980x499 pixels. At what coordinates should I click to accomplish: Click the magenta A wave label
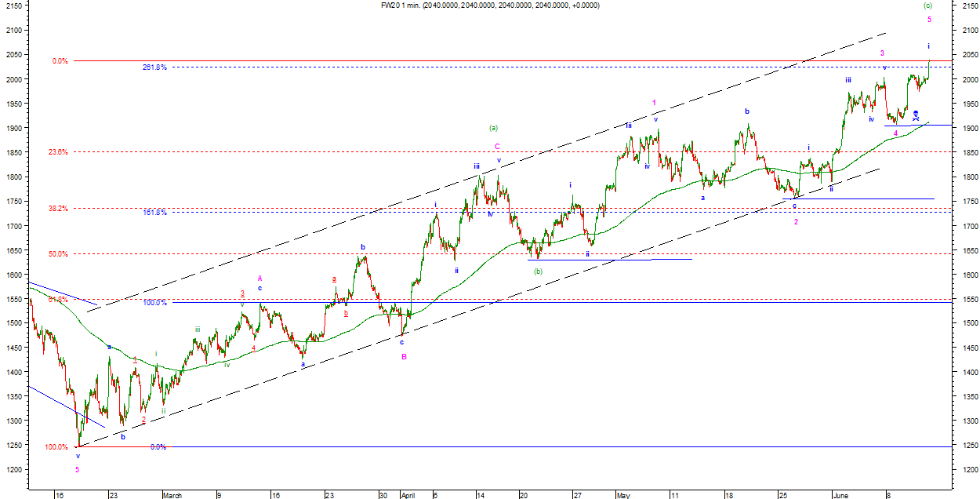(x=260, y=278)
